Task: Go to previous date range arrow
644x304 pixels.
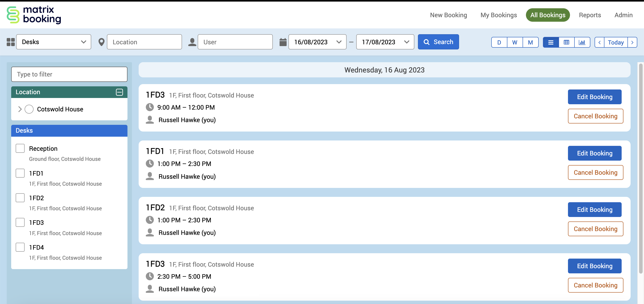Action: 599,42
